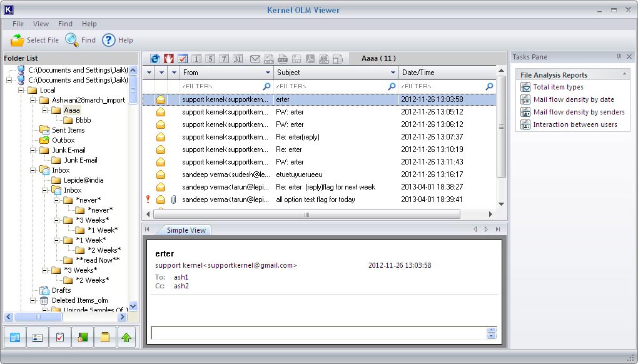The height and width of the screenshot is (364, 638).
Task: Click the attachment paperclip on 'all option test' row
Action: [173, 200]
